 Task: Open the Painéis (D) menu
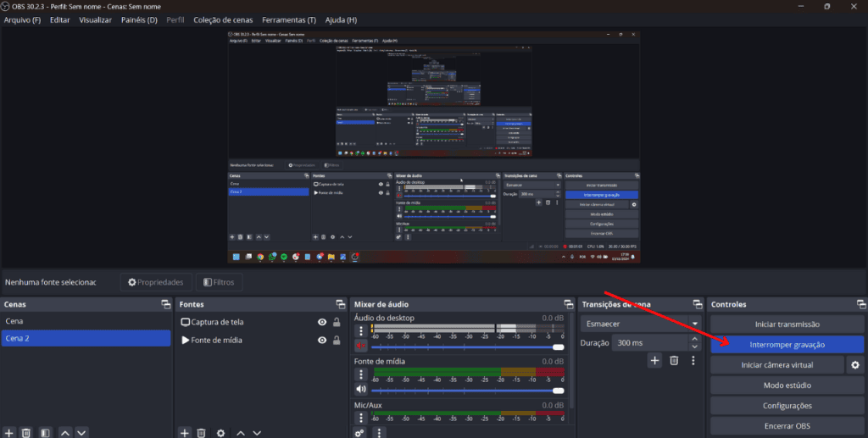click(x=139, y=20)
